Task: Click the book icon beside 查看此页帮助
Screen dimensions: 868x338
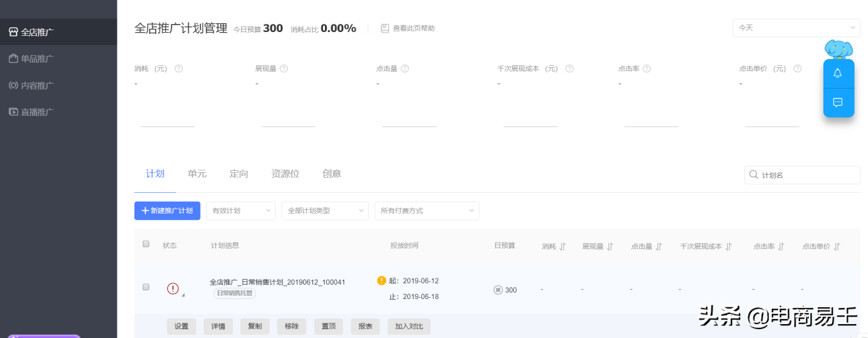Action: click(x=385, y=28)
